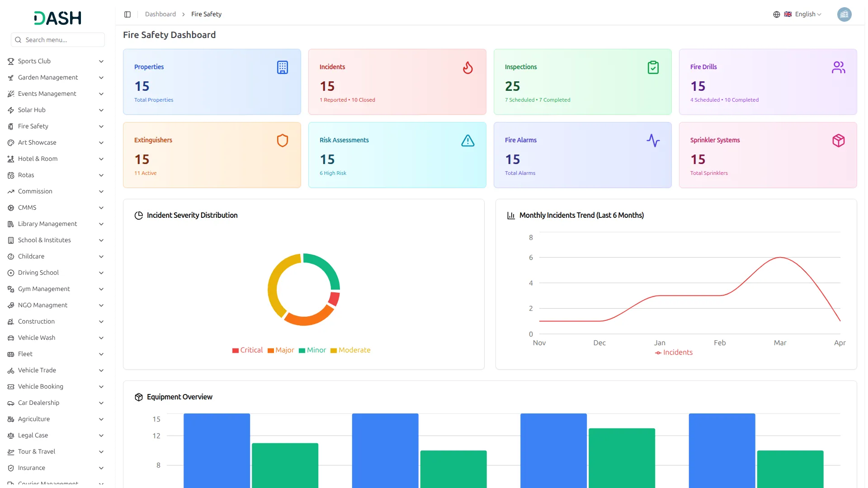Open the Vehicle Booking menu

(x=56, y=387)
